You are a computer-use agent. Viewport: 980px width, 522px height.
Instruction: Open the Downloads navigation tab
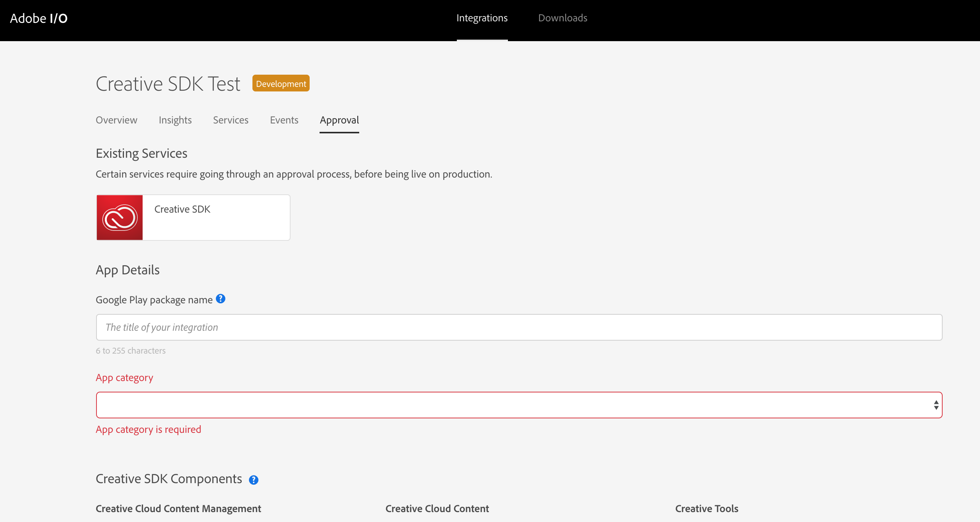pos(562,18)
